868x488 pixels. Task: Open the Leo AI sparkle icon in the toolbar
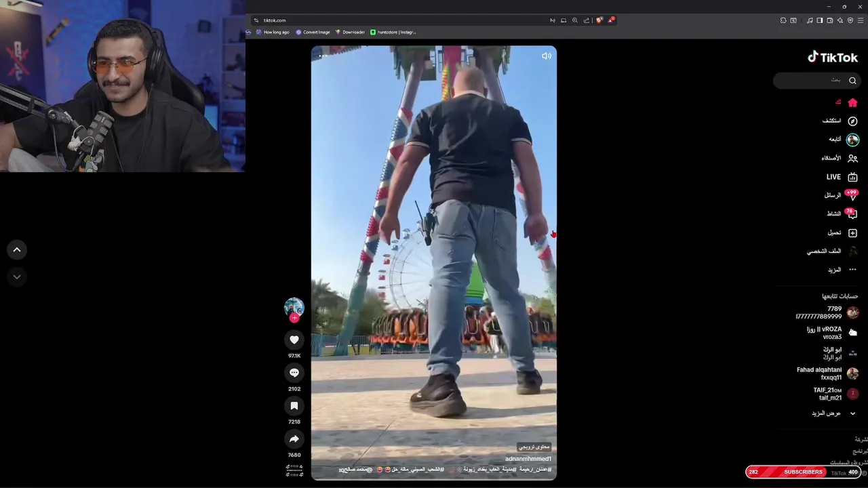coord(840,20)
